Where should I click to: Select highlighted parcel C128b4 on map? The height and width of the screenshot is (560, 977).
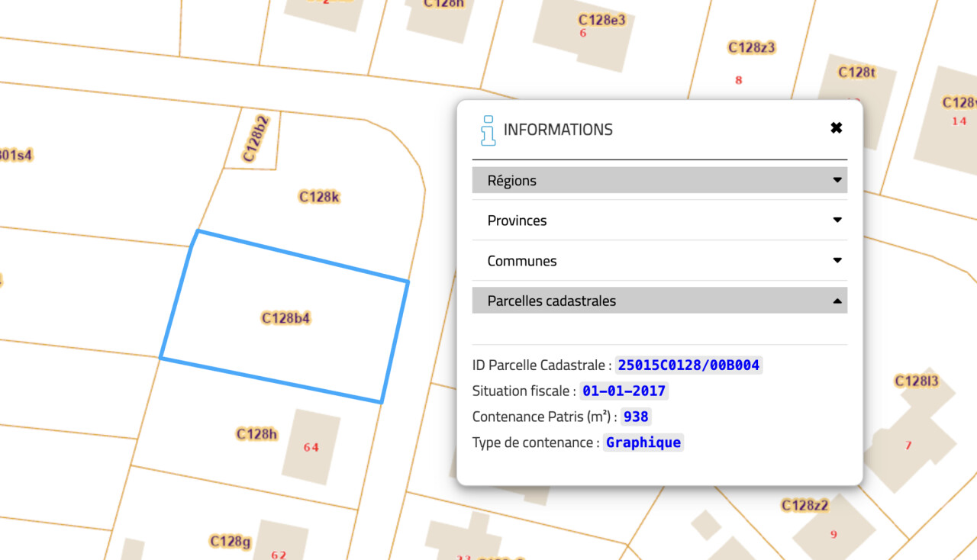click(285, 318)
